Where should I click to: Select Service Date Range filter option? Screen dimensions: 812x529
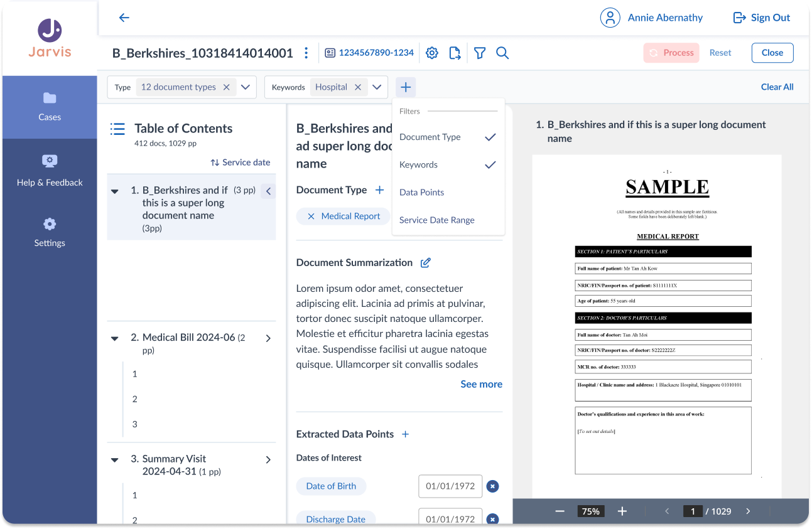(448, 220)
